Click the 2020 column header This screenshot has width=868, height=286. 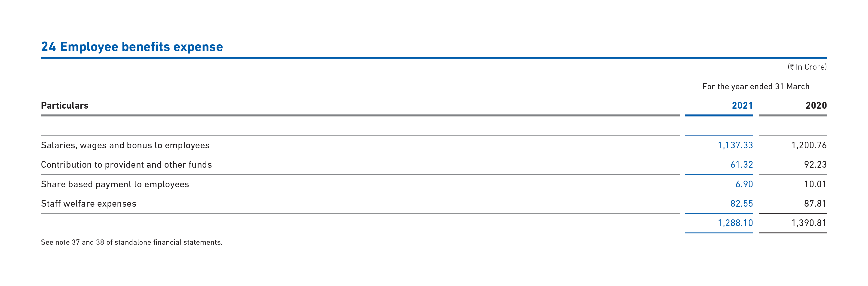pos(816,106)
